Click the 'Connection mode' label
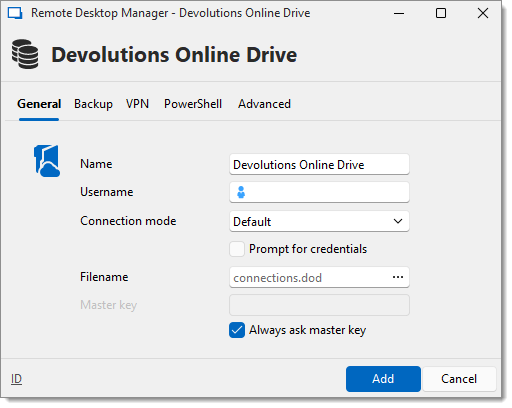This screenshot has height=408, width=512. coord(128,221)
